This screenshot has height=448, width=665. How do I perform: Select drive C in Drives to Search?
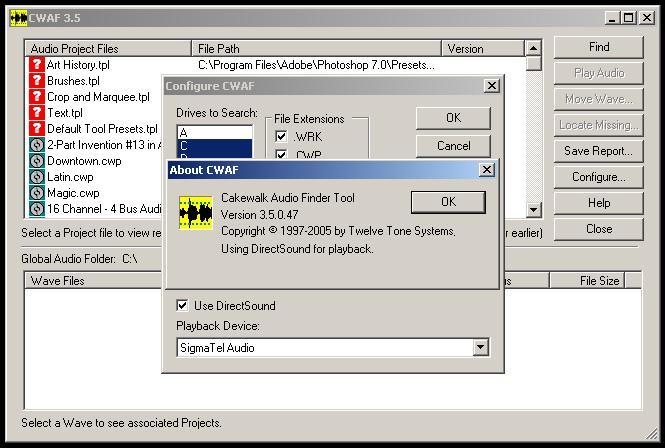coord(215,146)
